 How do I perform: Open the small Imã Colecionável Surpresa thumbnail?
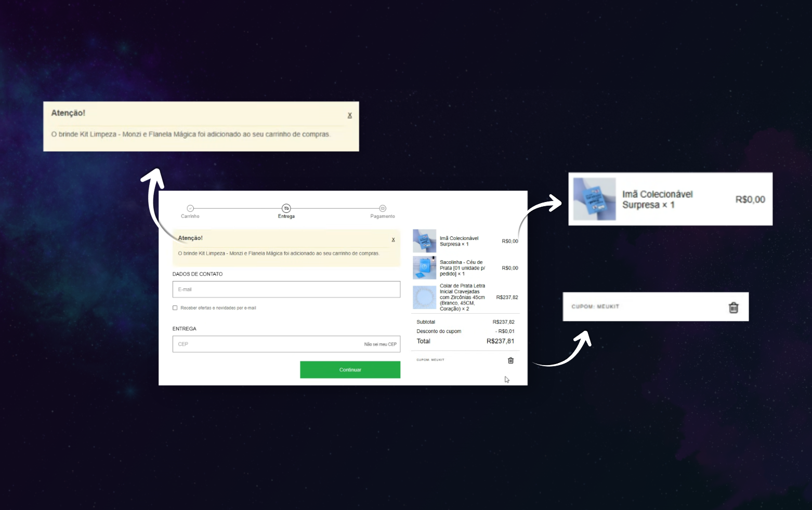click(424, 241)
